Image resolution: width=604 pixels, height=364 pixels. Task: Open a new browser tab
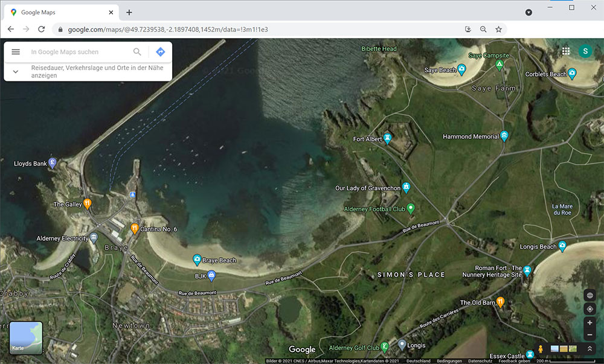(129, 12)
